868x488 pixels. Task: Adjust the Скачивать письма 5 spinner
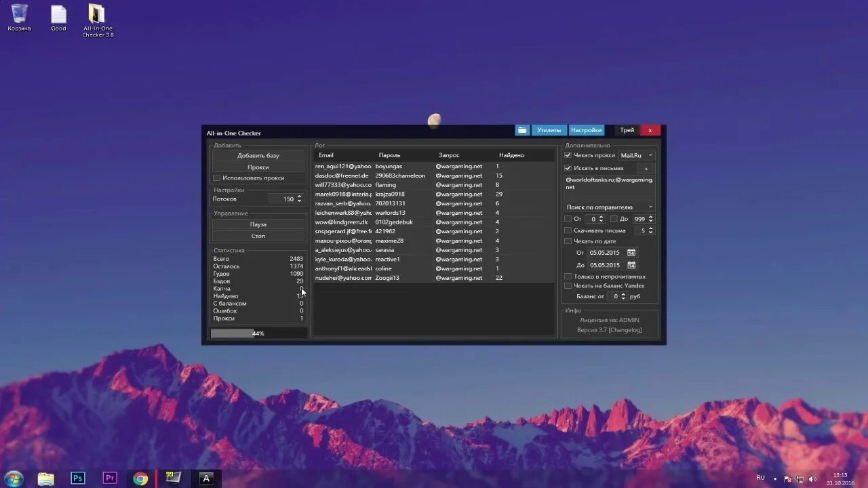click(651, 230)
